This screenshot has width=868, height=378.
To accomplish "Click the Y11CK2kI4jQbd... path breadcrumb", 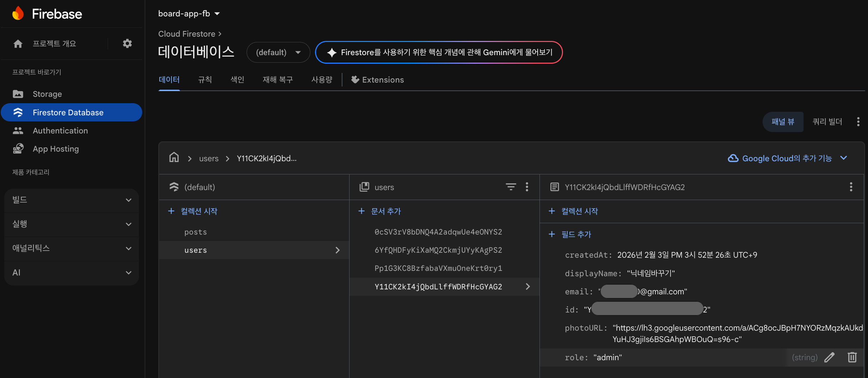I will [x=267, y=158].
